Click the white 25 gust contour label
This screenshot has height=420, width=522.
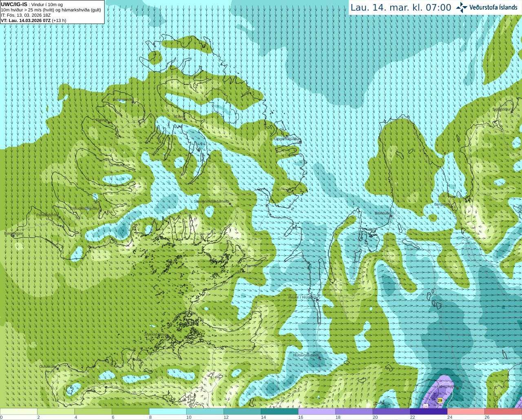426,406
